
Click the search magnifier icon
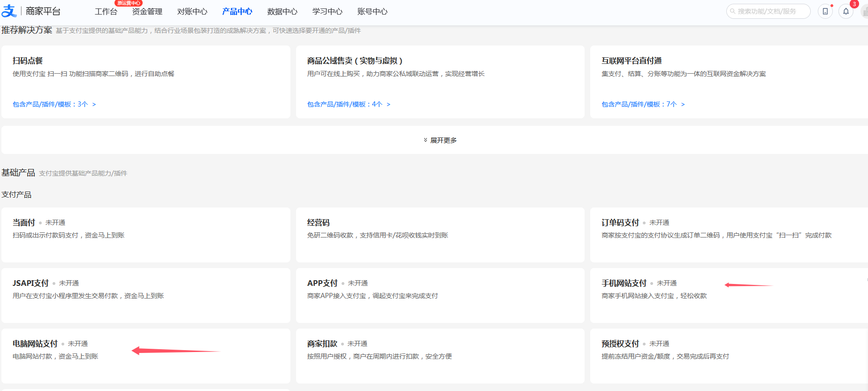(x=732, y=11)
